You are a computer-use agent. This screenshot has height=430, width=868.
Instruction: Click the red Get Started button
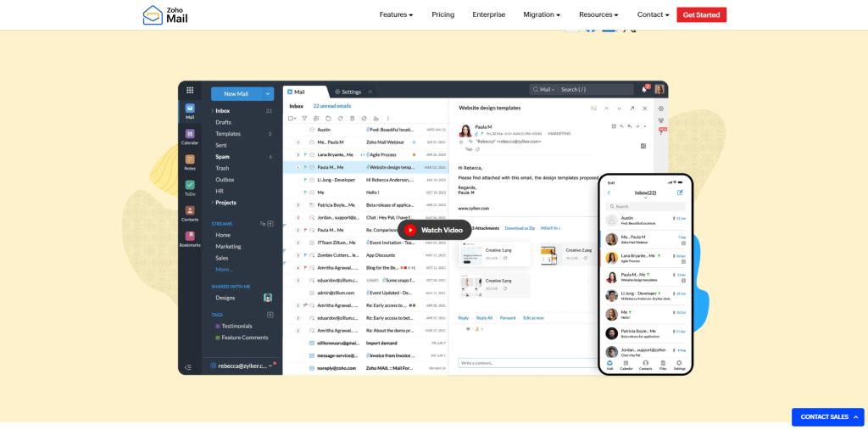(x=701, y=15)
